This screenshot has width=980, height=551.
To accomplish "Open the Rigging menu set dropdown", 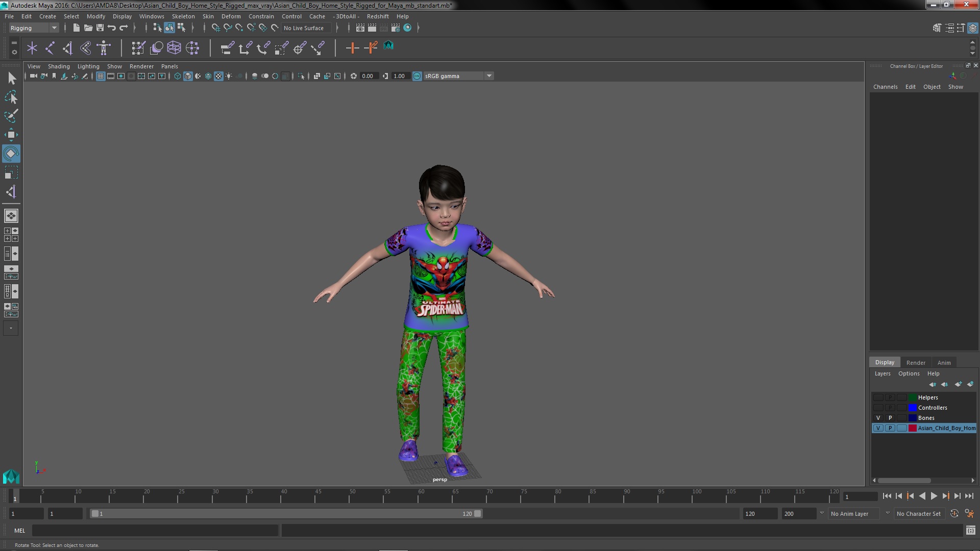I will 34,28.
